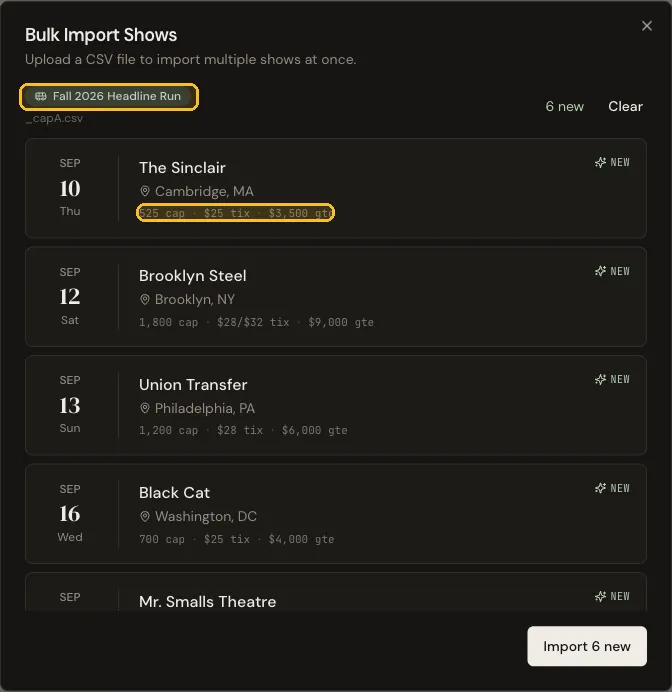Select the Fall 2026 Headline Run chip
672x692 pixels.
(x=109, y=96)
